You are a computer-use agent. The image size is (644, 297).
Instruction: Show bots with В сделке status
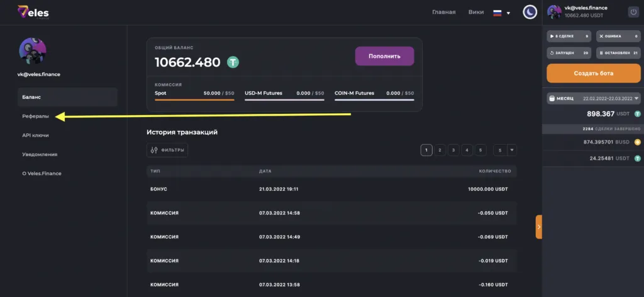pyautogui.click(x=569, y=36)
